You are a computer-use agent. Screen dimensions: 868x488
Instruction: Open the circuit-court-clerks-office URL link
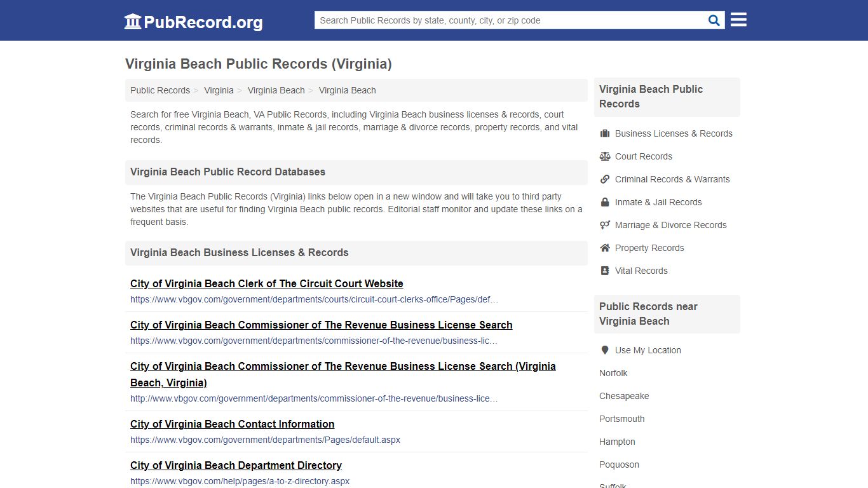point(314,299)
